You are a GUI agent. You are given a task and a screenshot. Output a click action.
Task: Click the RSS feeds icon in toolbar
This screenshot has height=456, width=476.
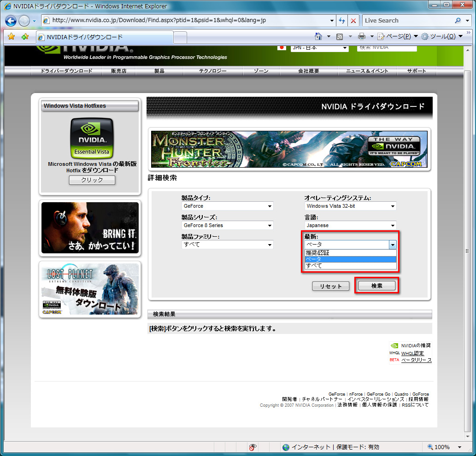point(340,37)
